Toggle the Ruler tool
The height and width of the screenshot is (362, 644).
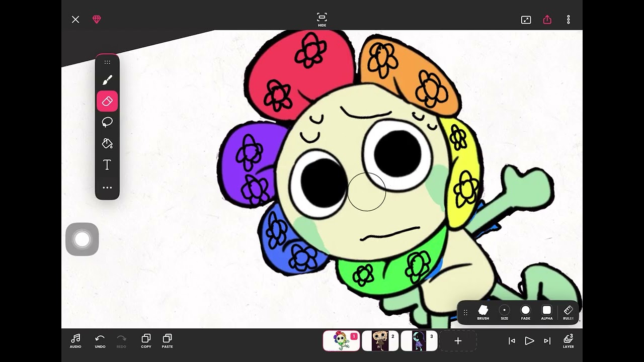coord(569,312)
